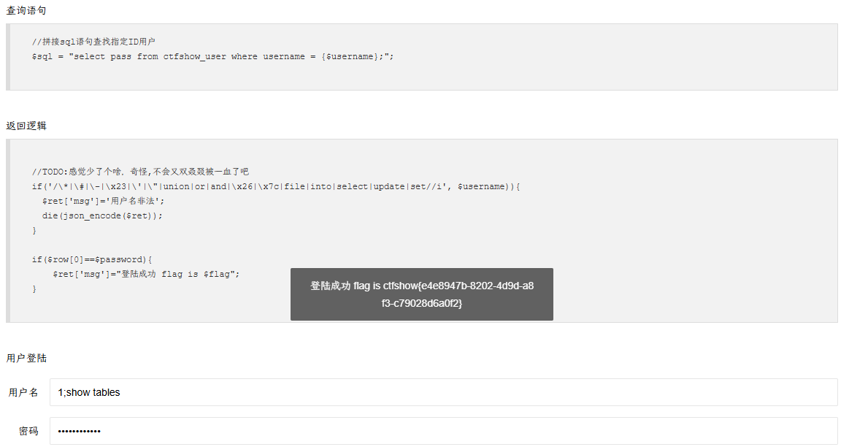Click the 'if($row[0]==$password){' code line
This screenshot has width=868, height=447.
[x=92, y=259]
